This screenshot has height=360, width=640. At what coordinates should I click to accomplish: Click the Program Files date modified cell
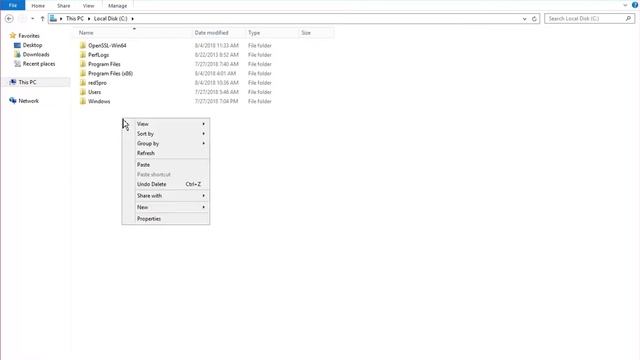click(216, 64)
